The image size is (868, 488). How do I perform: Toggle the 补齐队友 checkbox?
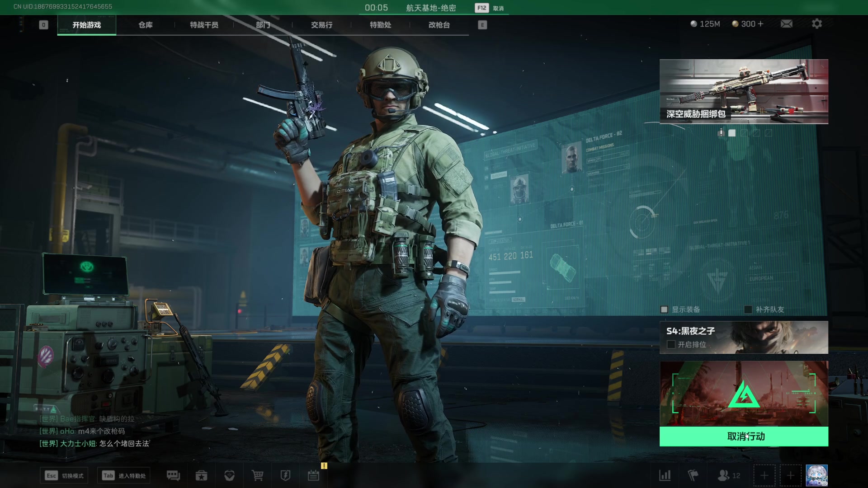coord(748,310)
